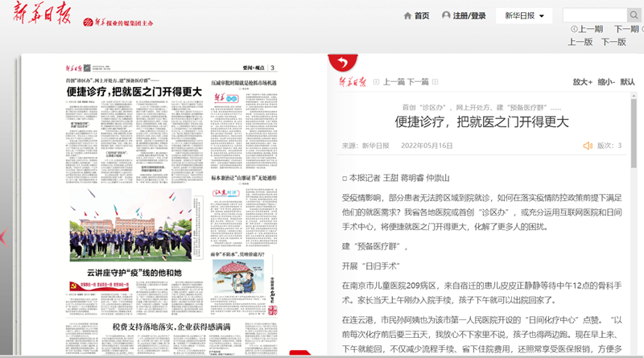Reset font size with 默认
The image size is (644, 358).
pyautogui.click(x=627, y=82)
